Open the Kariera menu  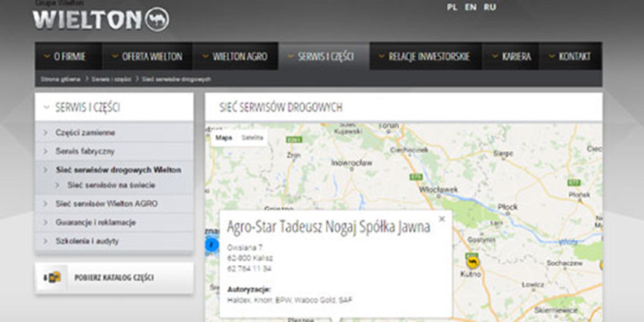coord(511,56)
